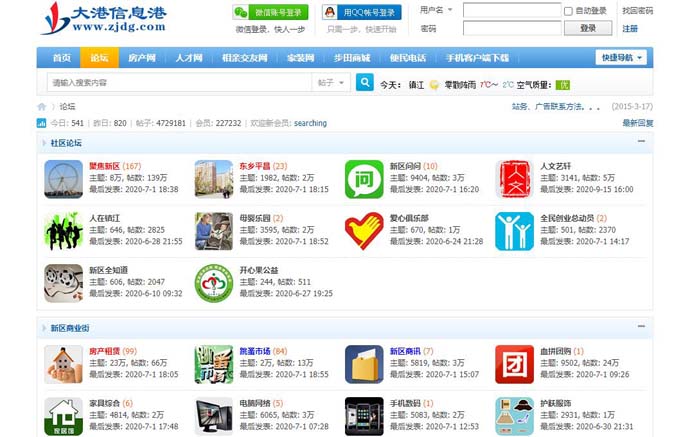
Task: Open the 血拼团购 forum title link
Action: 555,351
